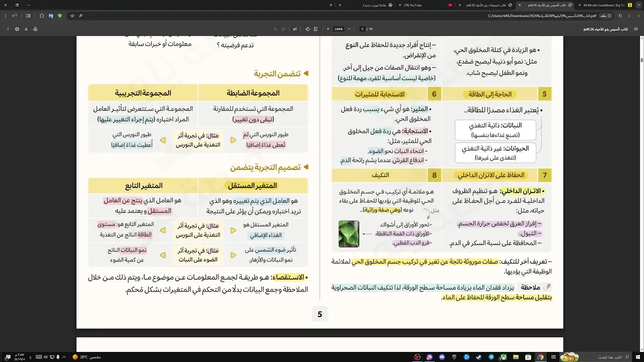The width and height of the screenshot is (644, 362).
Task: Open the side panel icon
Action: [x=28, y=16]
